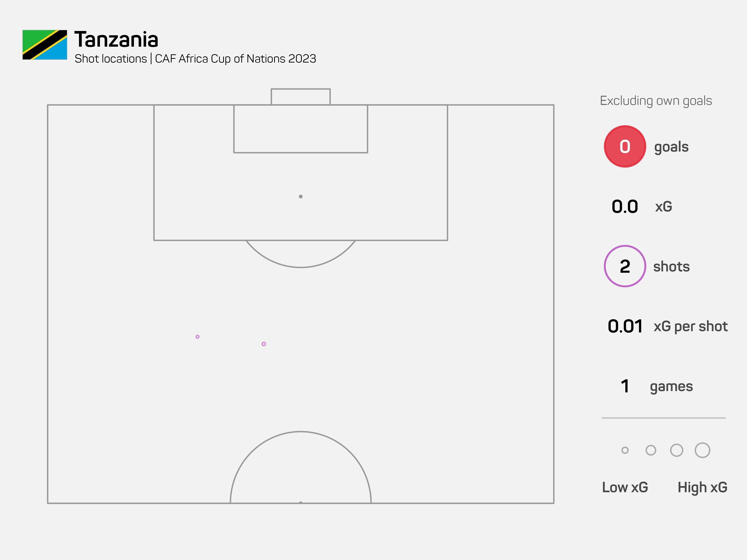This screenshot has height=560, width=747.
Task: Click the 0.0 xG value
Action: (x=625, y=207)
